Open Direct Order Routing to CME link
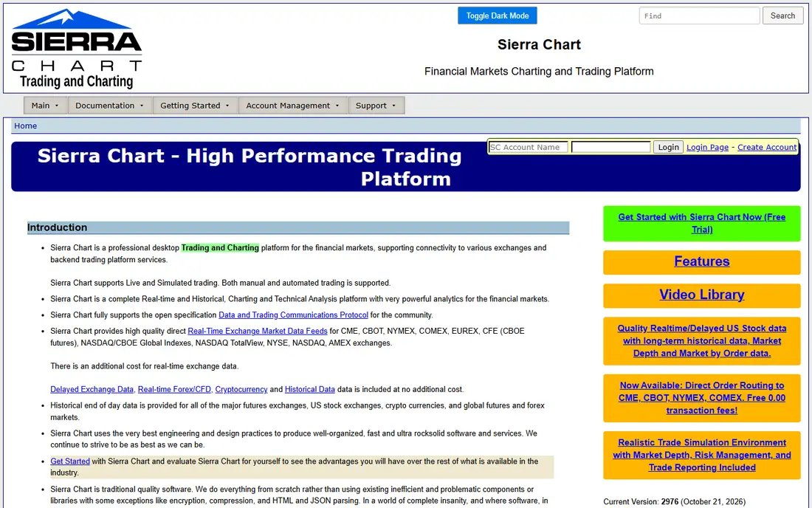 click(x=702, y=398)
